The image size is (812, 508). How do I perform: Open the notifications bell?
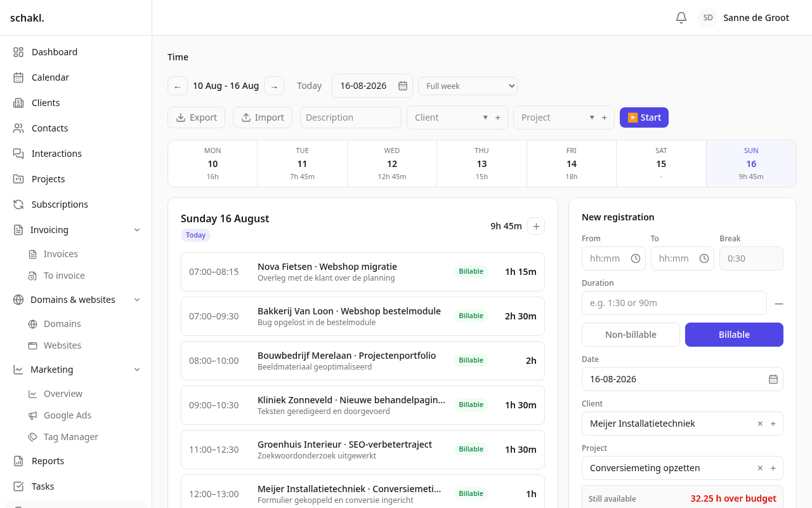coord(681,18)
